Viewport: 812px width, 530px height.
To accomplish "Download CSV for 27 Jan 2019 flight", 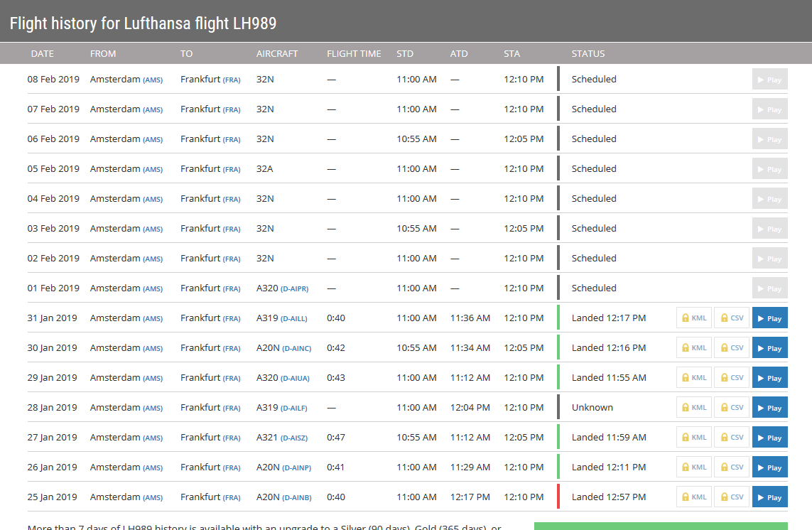I will (732, 437).
